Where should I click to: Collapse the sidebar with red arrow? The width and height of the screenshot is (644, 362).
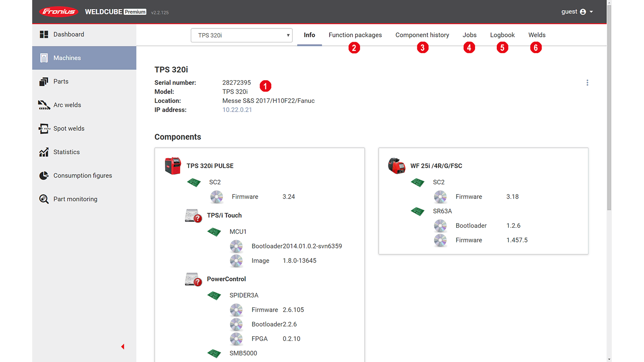pyautogui.click(x=123, y=347)
